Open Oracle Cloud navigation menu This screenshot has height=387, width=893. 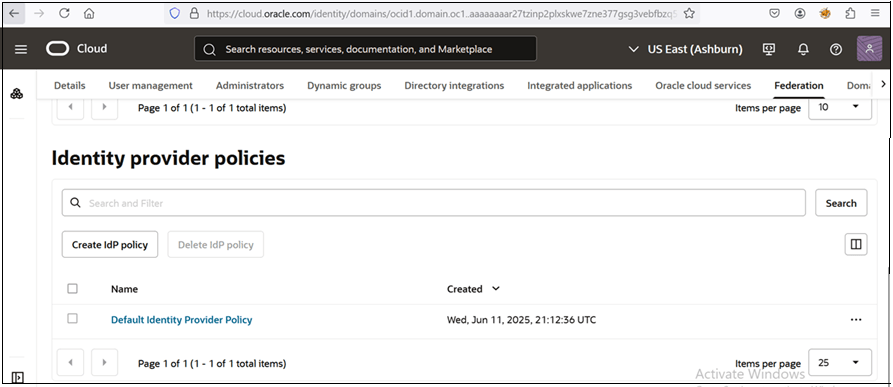pos(21,49)
